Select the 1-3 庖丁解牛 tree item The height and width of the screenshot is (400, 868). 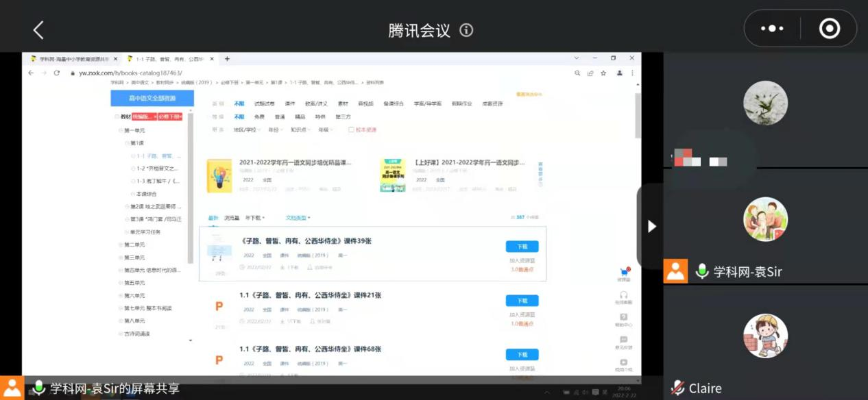tap(158, 182)
